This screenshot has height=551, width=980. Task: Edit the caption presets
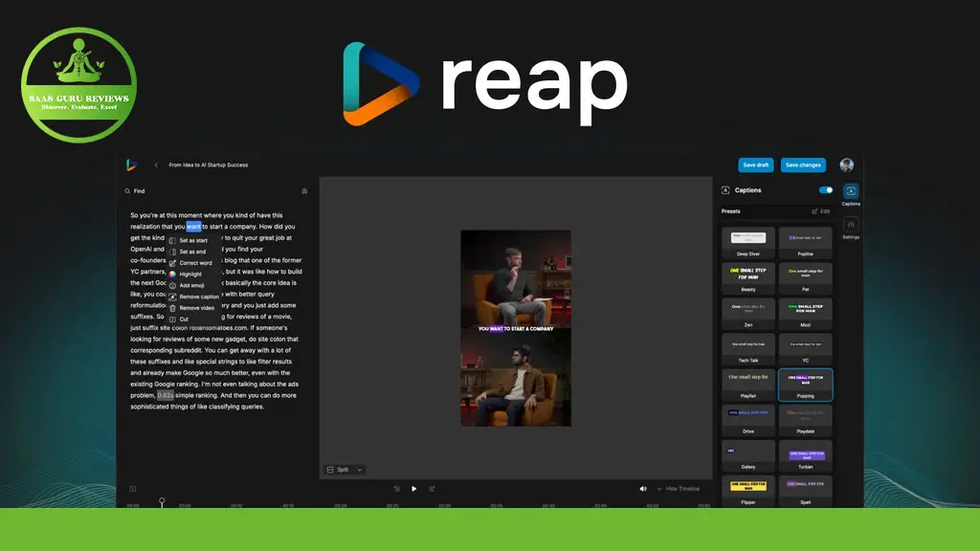click(x=820, y=211)
